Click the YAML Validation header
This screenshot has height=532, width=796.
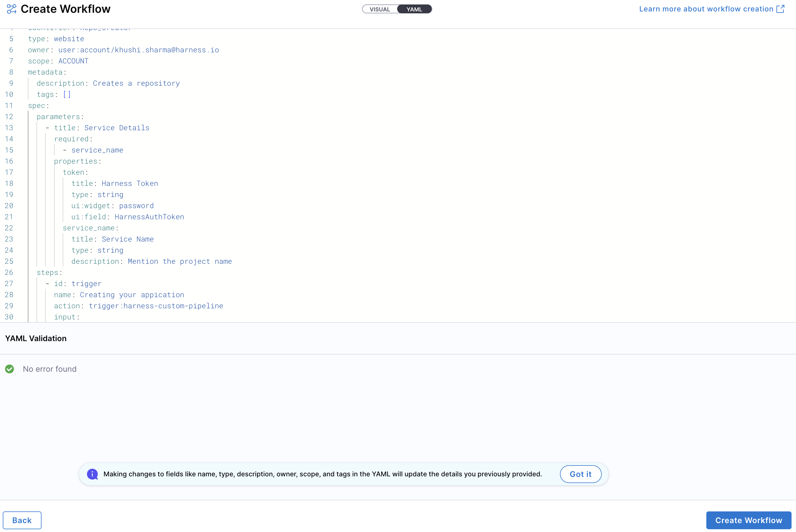[36, 338]
